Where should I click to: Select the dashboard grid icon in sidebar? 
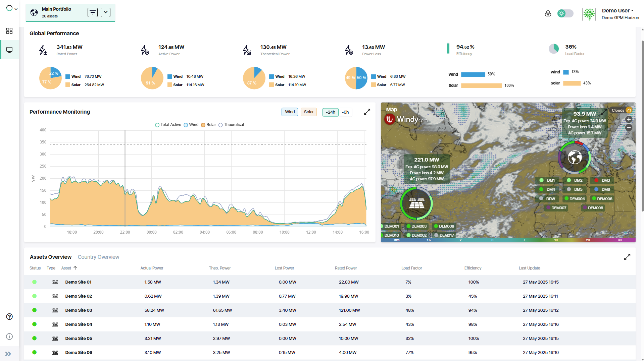coord(9,31)
